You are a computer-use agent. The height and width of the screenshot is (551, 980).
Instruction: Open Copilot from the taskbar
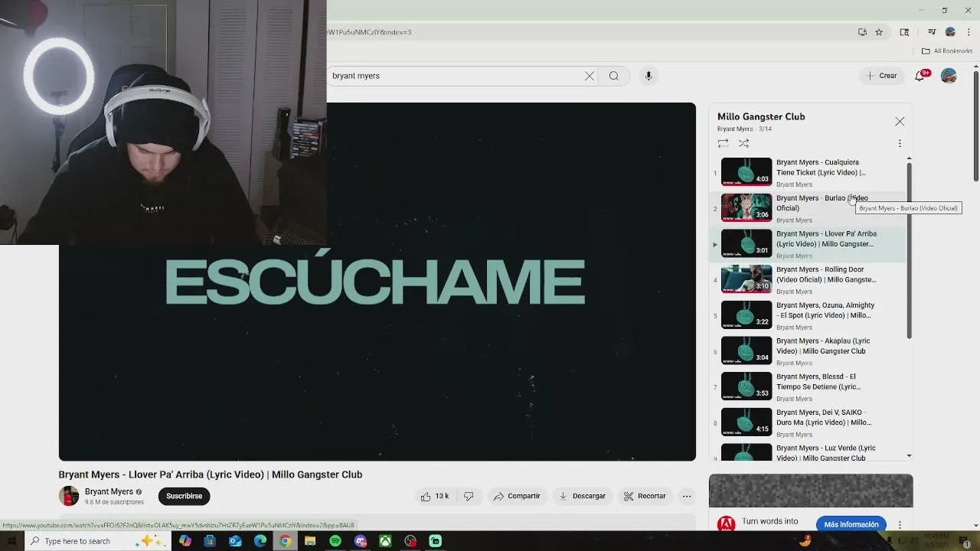[185, 541]
